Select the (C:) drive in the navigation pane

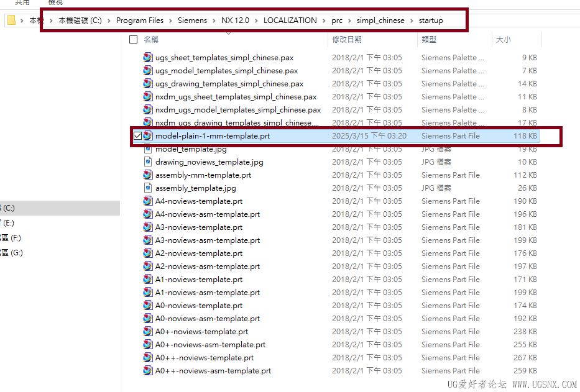60,208
